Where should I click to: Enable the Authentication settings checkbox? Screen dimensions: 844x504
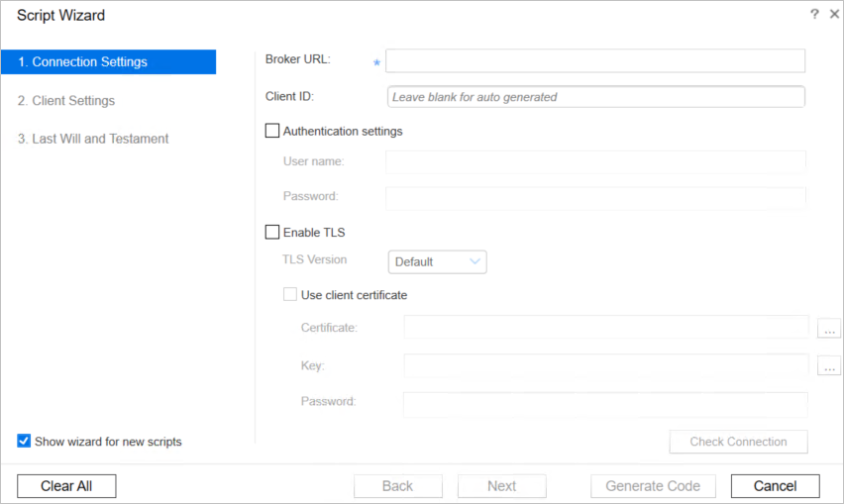(x=272, y=131)
